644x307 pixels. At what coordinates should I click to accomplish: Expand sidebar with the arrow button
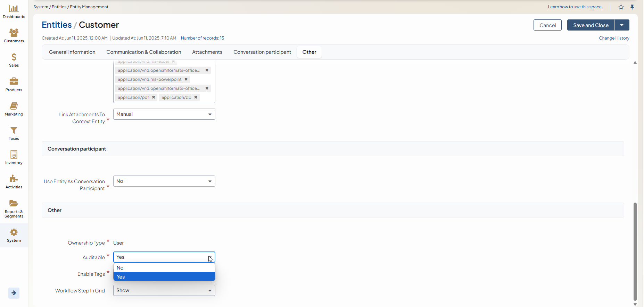(14, 293)
